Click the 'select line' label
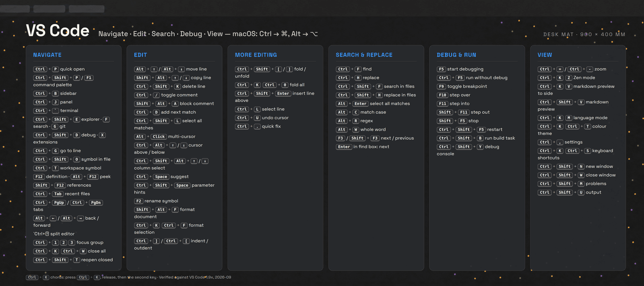 click(x=273, y=109)
